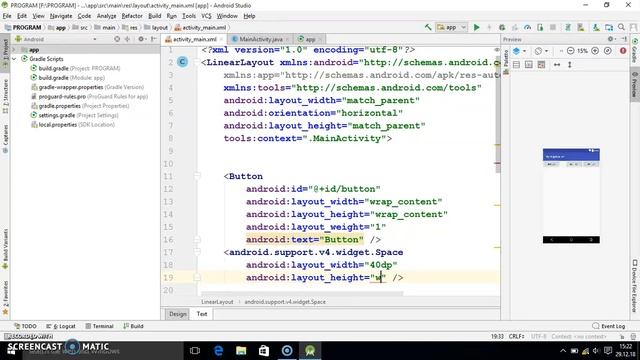640x360 pixels.
Task: Open Microsoft Edge from the taskbar
Action: [x=218, y=351]
